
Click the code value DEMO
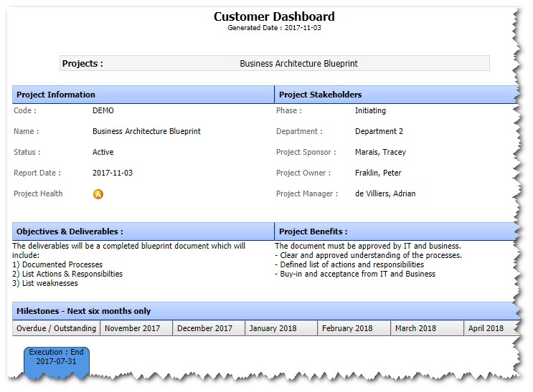(103, 111)
